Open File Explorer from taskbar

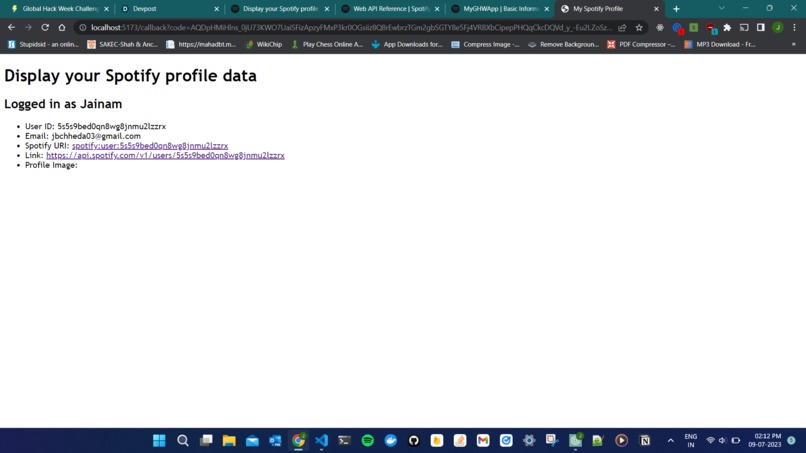pyautogui.click(x=229, y=441)
